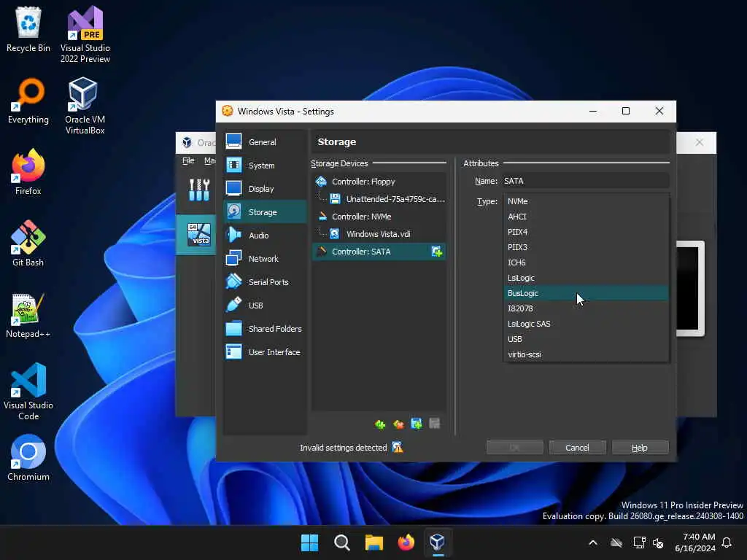Screen dimensions: 747x560
Task: Click Help button in Settings dialog
Action: tap(639, 448)
